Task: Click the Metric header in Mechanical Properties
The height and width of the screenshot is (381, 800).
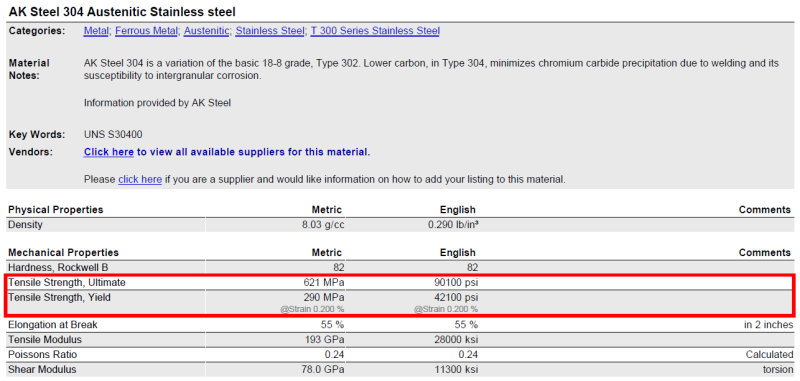Action: 327,252
